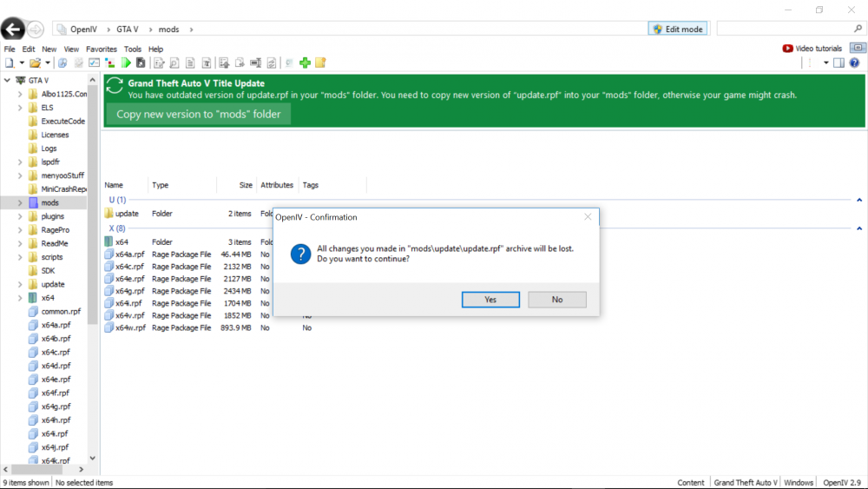
Task: Click the red-green blocks toolbar icon
Action: tap(110, 63)
